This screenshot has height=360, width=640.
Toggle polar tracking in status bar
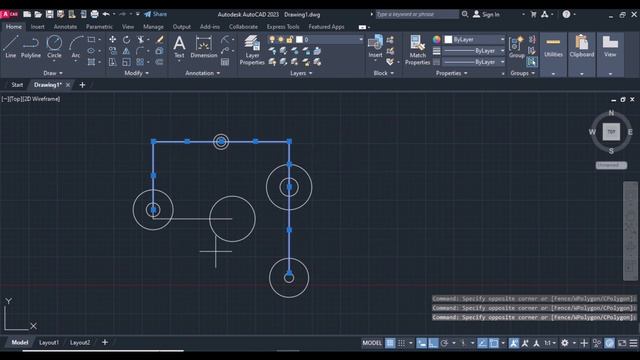pos(444,343)
